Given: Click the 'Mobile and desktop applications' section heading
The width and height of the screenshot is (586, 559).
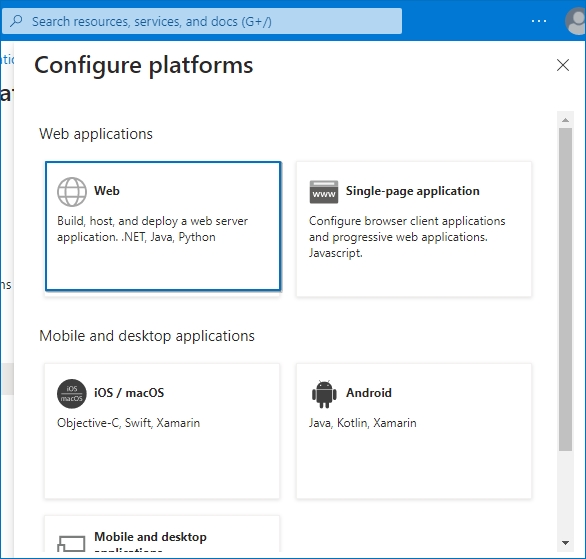Looking at the screenshot, I should pos(147,336).
